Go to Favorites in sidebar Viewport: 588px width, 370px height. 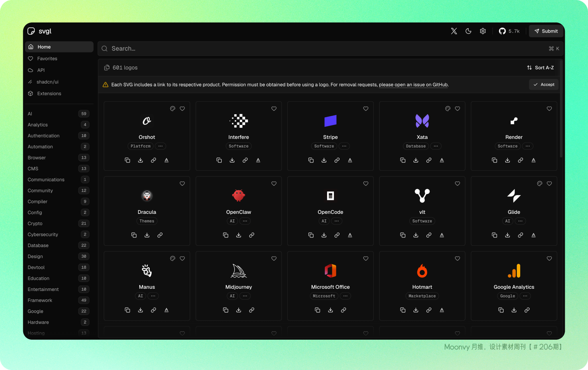tap(47, 59)
